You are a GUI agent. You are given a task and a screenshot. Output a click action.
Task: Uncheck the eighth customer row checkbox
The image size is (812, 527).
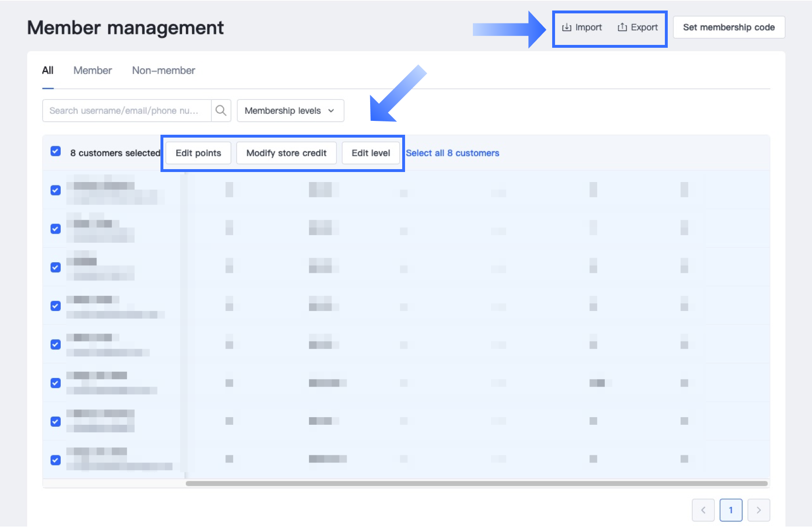(x=55, y=460)
